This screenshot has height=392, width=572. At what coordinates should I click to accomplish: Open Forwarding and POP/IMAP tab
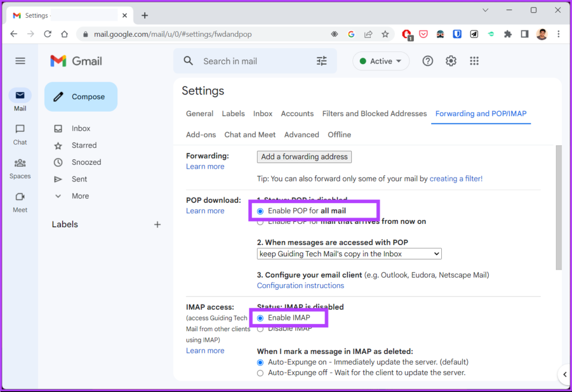(x=481, y=114)
